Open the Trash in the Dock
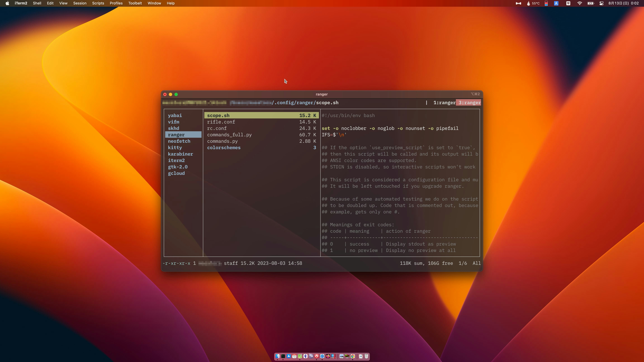Screen dimensions: 644x362 (x=366, y=356)
